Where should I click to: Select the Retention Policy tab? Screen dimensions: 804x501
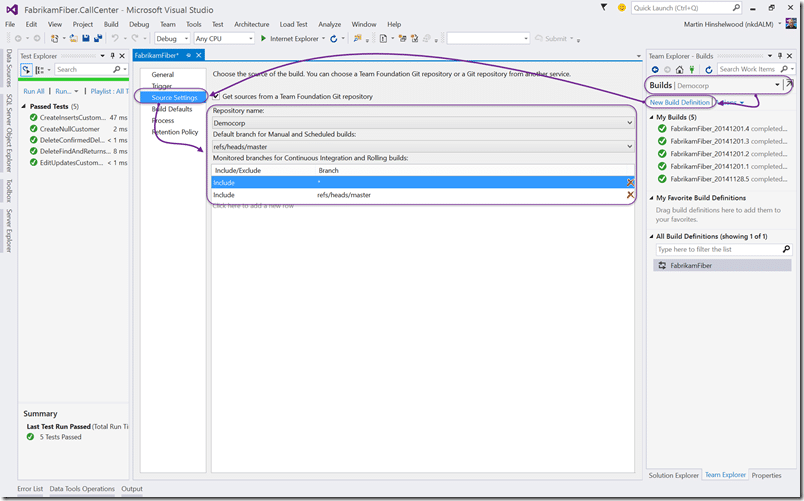[x=175, y=132]
